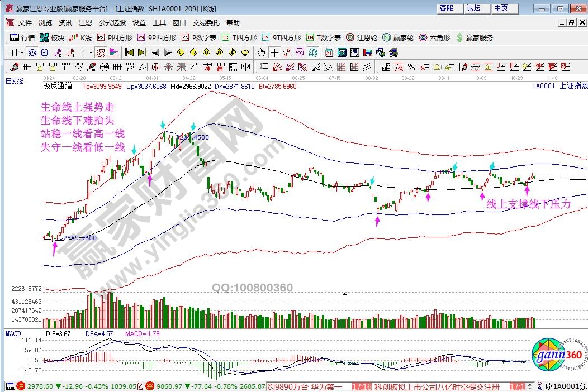Image resolution: width=588 pixels, height=392 pixels.
Task: Jump to the first bar arrow
Action: coord(129,53)
